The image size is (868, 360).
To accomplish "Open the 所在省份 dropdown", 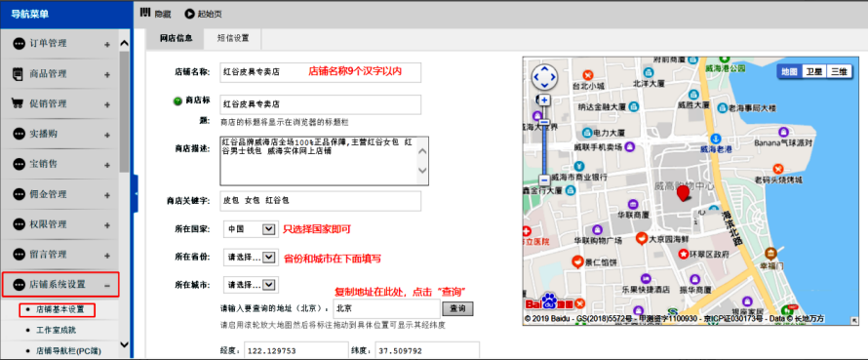I will (250, 257).
